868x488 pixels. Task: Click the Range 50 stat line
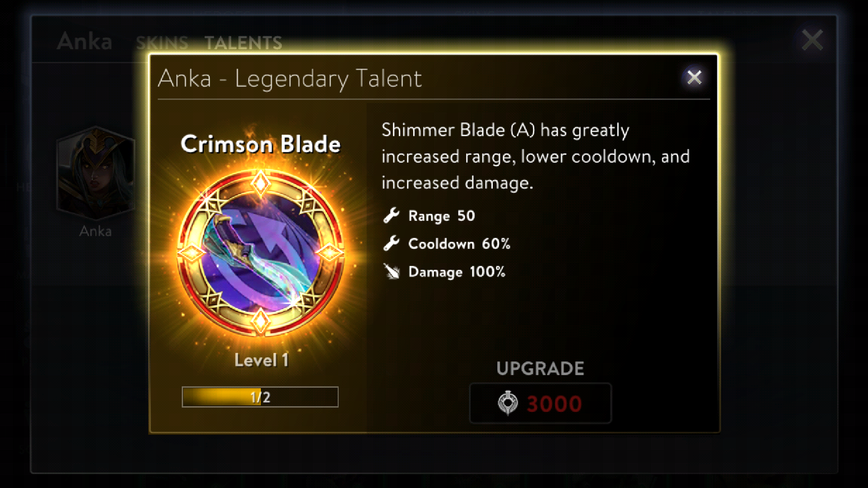click(x=429, y=216)
